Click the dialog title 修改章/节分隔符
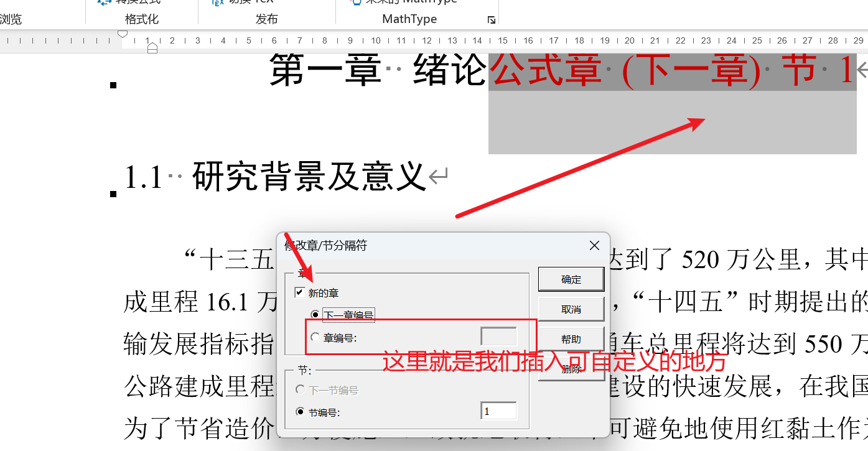 coord(326,246)
